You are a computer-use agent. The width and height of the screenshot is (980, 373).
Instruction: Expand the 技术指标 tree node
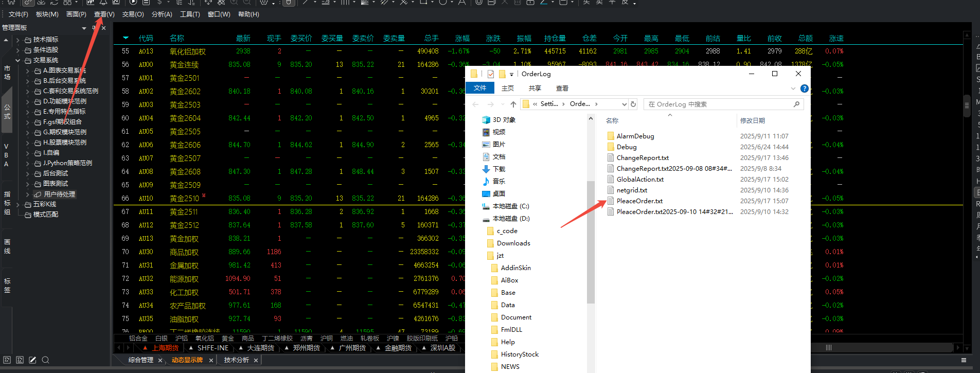(18, 40)
